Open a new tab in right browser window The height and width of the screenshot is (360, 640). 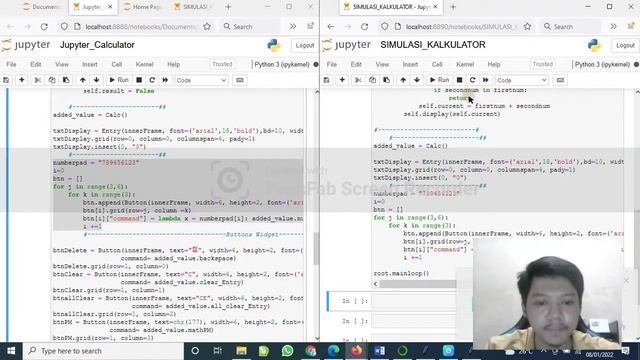(453, 7)
